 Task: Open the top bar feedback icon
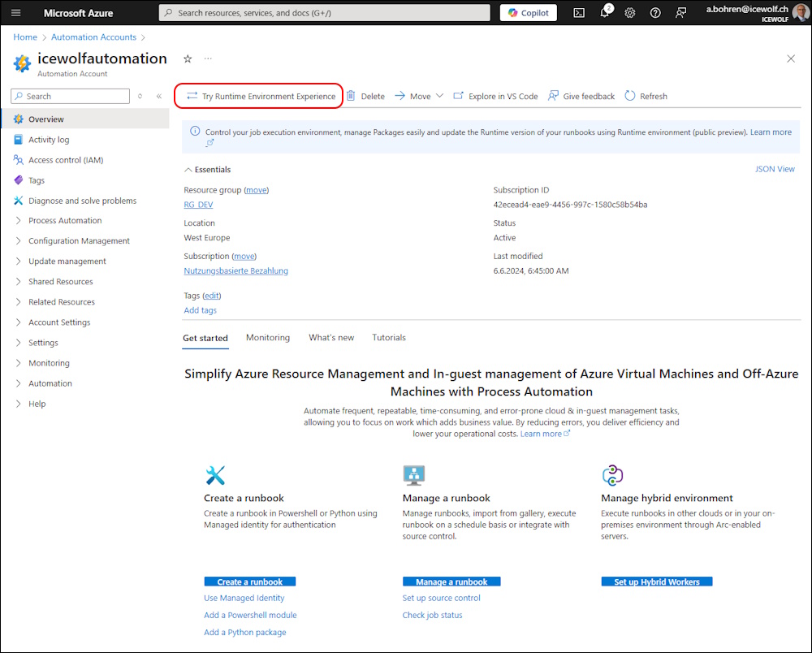[681, 13]
